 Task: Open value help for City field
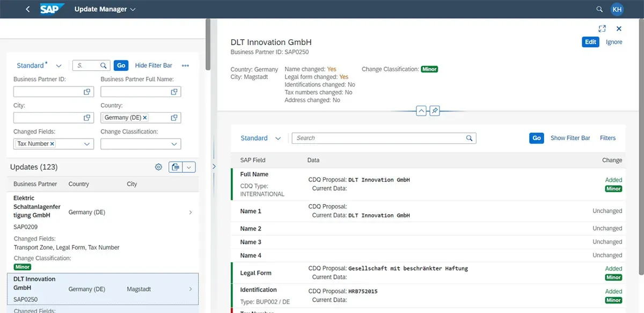click(87, 118)
